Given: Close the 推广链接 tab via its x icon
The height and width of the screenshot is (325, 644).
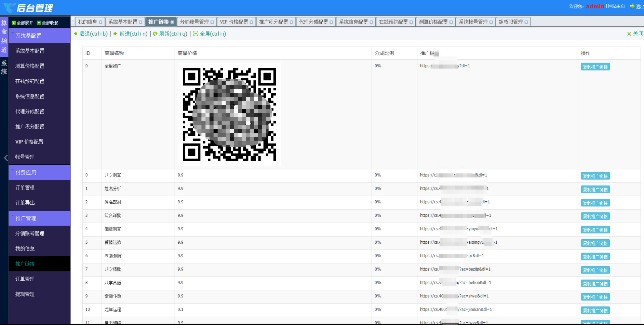Looking at the screenshot, I should [x=172, y=22].
